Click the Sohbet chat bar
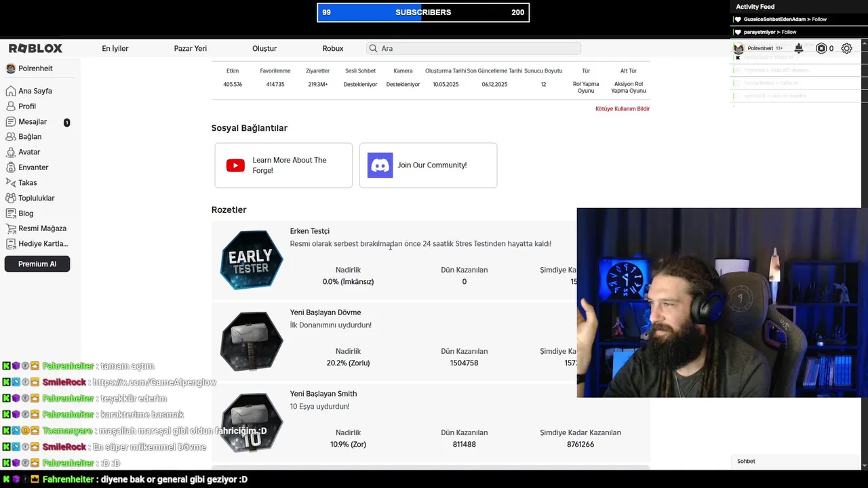This screenshot has width=868, height=488. pyautogui.click(x=796, y=461)
